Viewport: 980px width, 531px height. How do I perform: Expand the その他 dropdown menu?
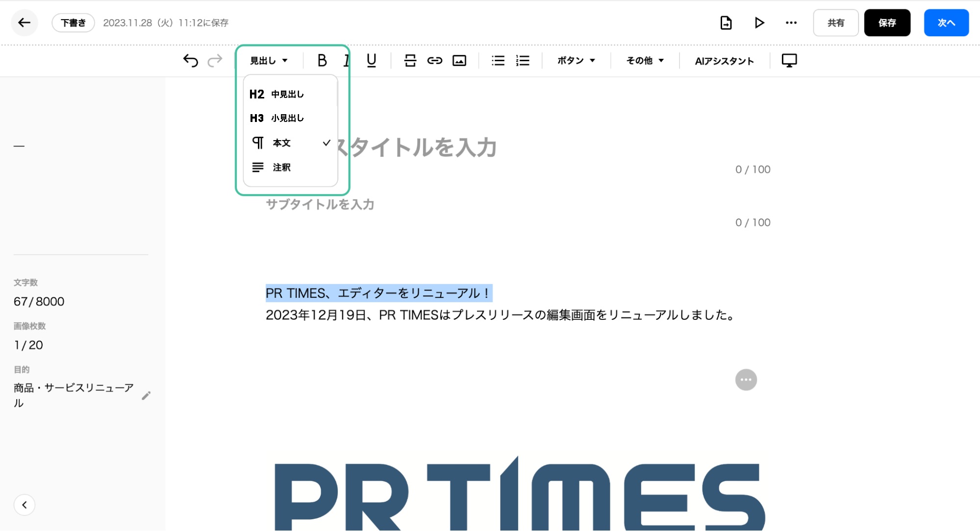[x=643, y=60]
